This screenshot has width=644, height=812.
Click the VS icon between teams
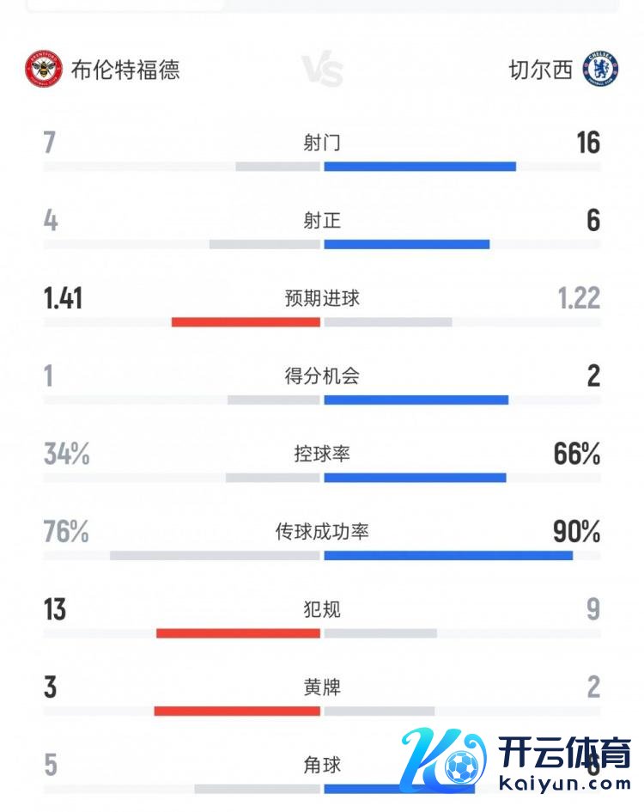click(322, 70)
